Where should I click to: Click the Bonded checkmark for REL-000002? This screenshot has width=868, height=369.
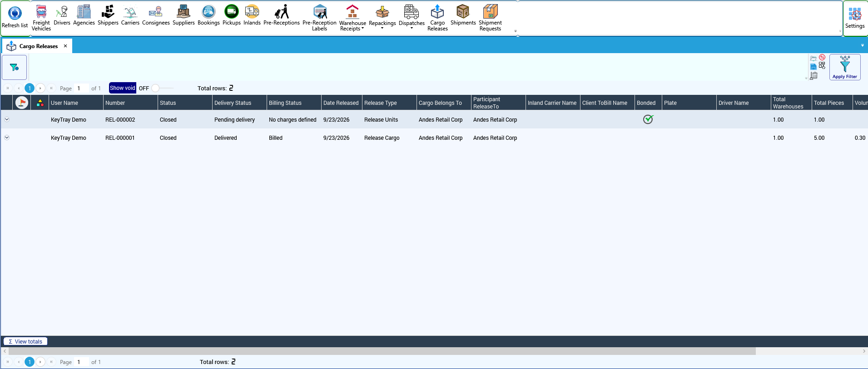pos(648,119)
